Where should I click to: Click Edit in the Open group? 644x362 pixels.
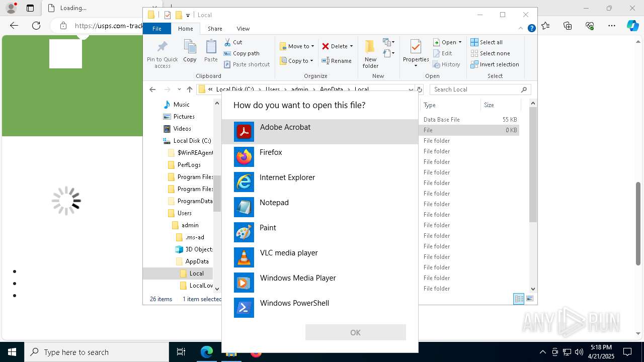[x=442, y=53]
